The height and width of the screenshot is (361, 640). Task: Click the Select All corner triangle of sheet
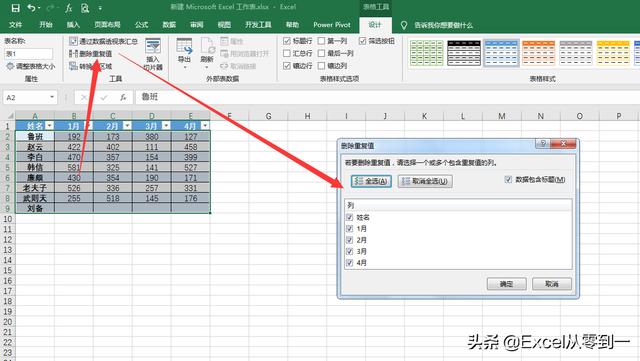coord(11,116)
